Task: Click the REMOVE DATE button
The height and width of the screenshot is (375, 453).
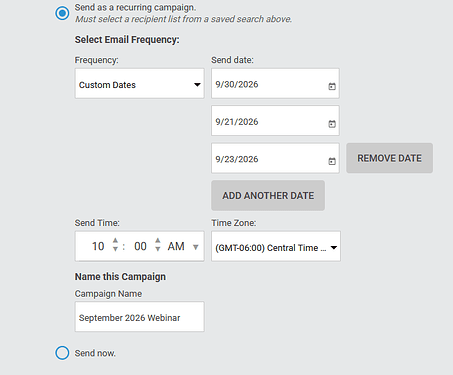Action: (x=389, y=158)
